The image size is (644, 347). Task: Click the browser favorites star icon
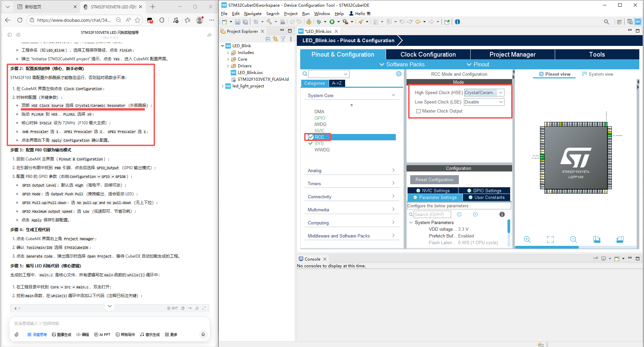(138, 20)
